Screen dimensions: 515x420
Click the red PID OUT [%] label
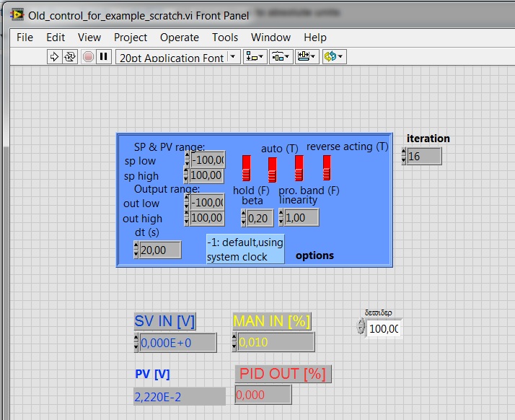pos(283,374)
